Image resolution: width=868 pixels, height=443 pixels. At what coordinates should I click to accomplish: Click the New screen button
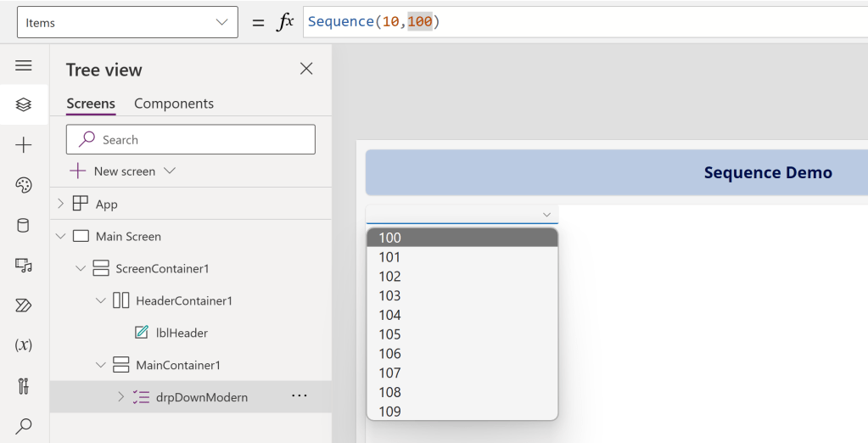click(123, 171)
